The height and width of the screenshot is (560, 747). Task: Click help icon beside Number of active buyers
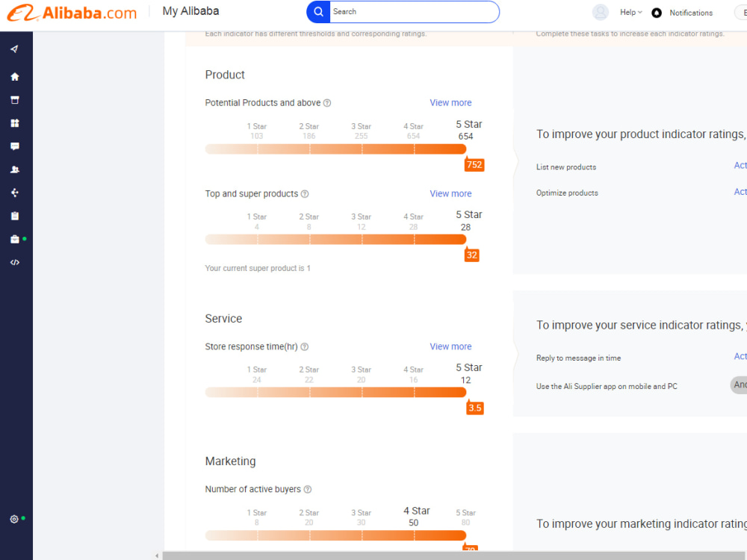pos(308,490)
